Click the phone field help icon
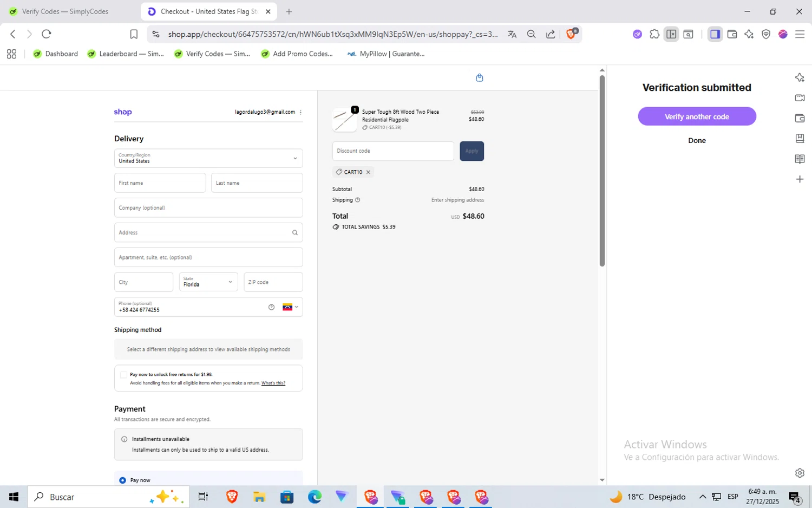 (x=271, y=307)
